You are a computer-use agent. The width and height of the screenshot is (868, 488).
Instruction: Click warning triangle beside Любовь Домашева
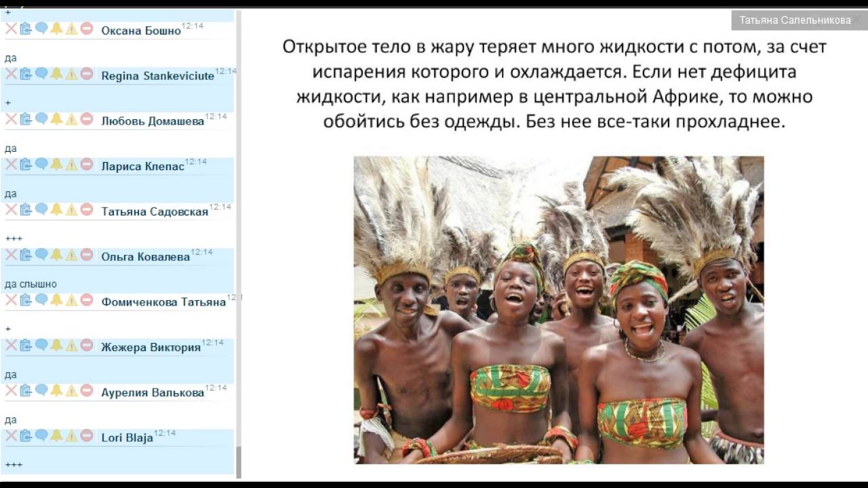(x=71, y=119)
